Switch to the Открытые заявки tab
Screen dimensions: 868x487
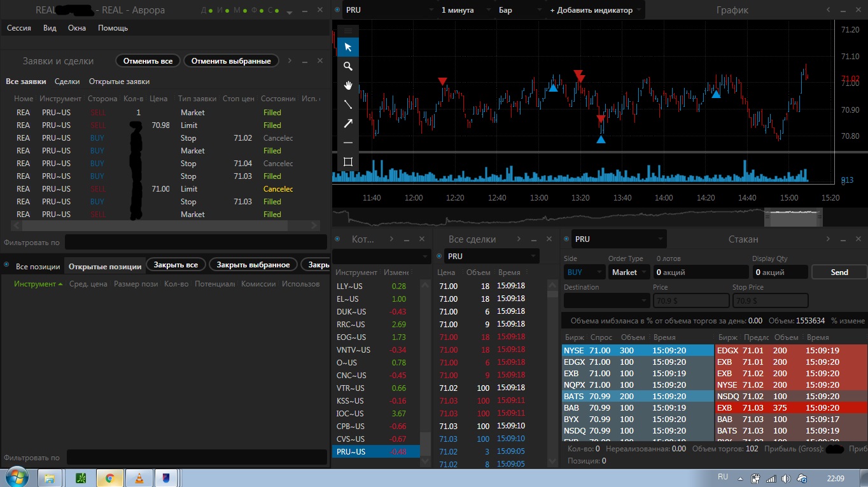coord(119,81)
